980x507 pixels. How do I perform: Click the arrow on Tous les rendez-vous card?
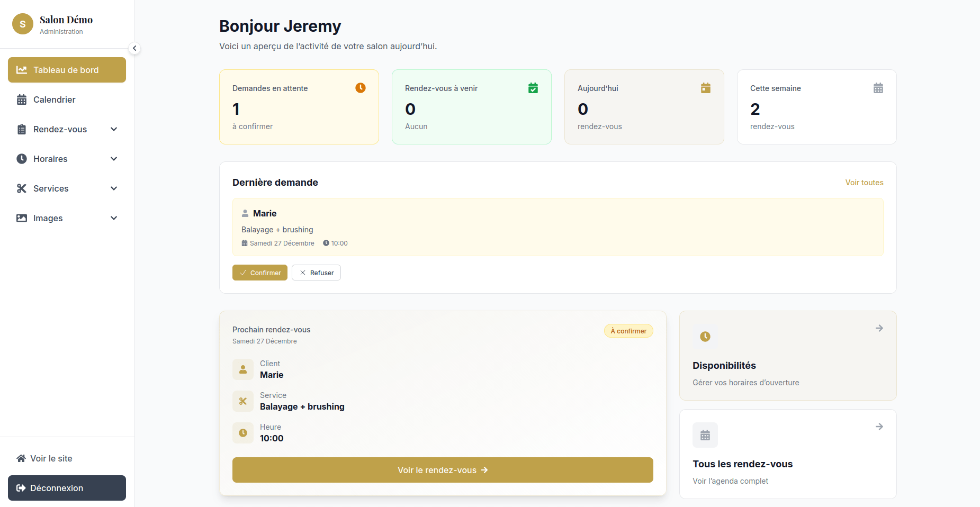point(879,427)
